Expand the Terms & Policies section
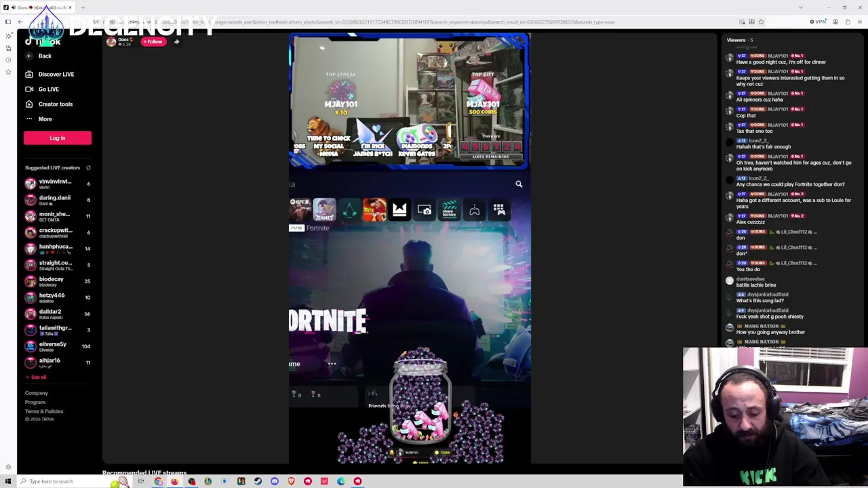The width and height of the screenshot is (868, 488). 44,411
